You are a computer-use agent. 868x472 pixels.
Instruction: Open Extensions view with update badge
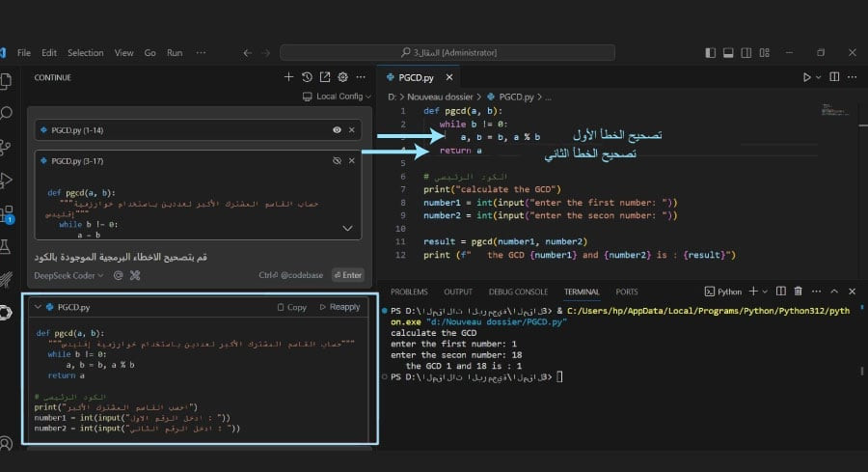click(7, 214)
